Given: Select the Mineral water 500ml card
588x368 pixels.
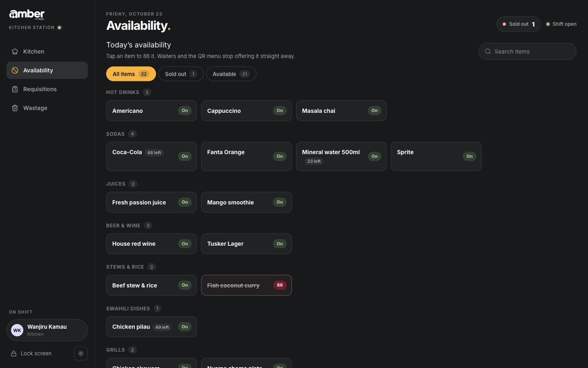Looking at the screenshot, I should point(341,157).
